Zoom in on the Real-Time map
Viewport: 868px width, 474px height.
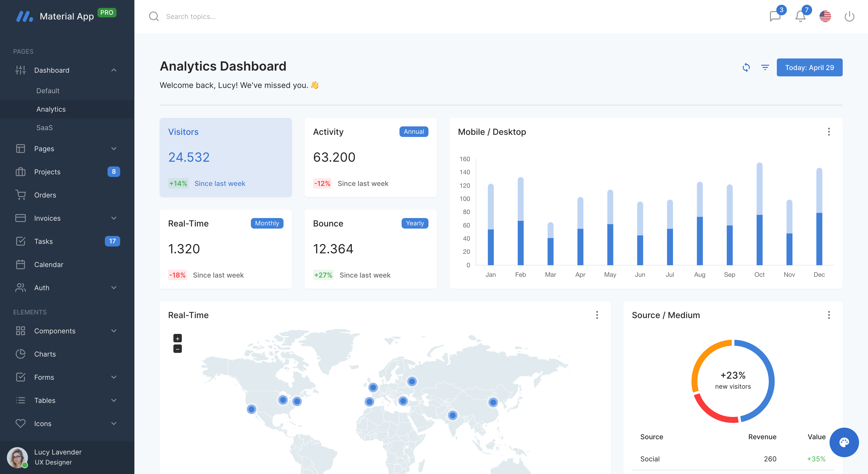point(178,338)
